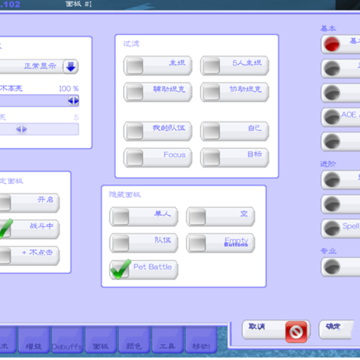Select the Spell radio button

coord(332,228)
